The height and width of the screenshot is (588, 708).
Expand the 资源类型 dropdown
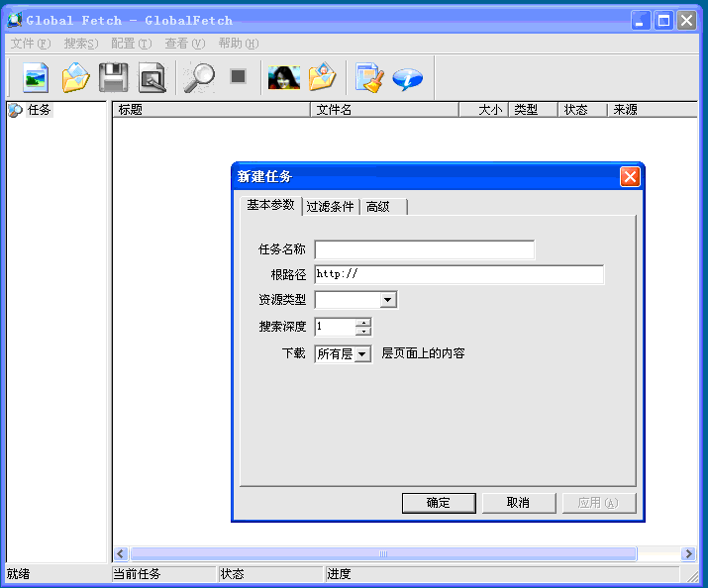(x=388, y=300)
